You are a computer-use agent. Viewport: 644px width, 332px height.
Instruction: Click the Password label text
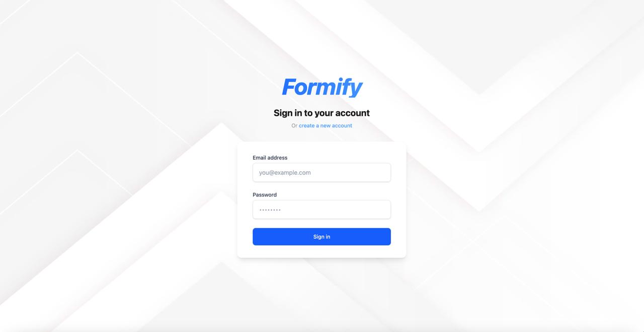265,194
